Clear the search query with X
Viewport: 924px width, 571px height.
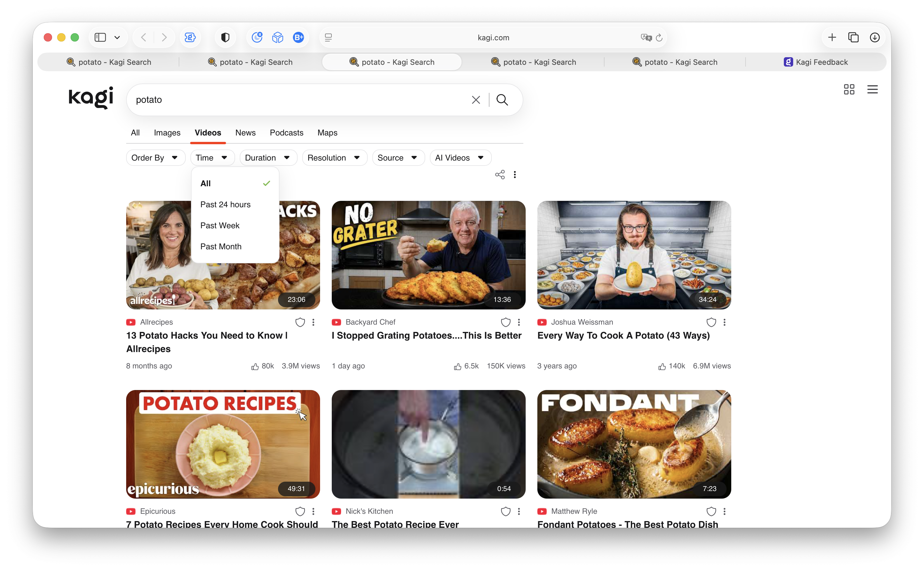(476, 100)
